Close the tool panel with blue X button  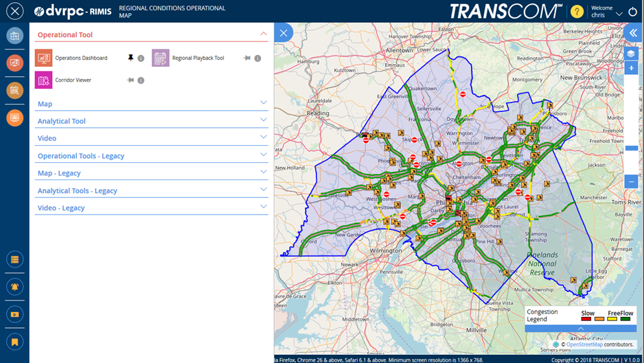click(284, 33)
